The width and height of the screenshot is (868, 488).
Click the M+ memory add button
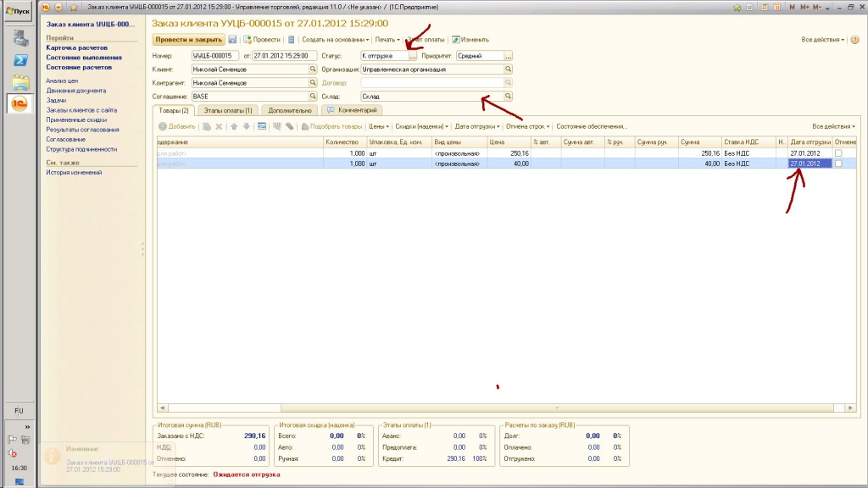[804, 7]
